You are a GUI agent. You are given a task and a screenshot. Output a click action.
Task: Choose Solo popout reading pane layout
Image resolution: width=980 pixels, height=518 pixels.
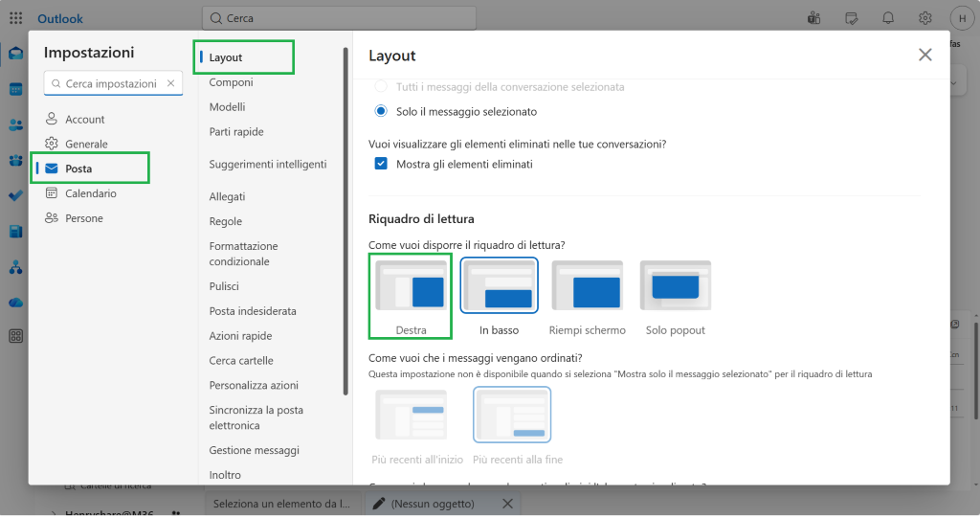tap(675, 298)
